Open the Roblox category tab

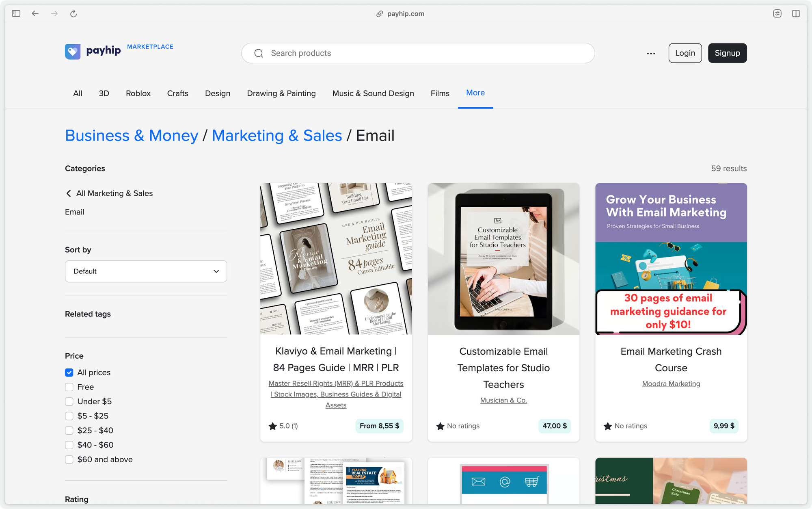point(138,93)
